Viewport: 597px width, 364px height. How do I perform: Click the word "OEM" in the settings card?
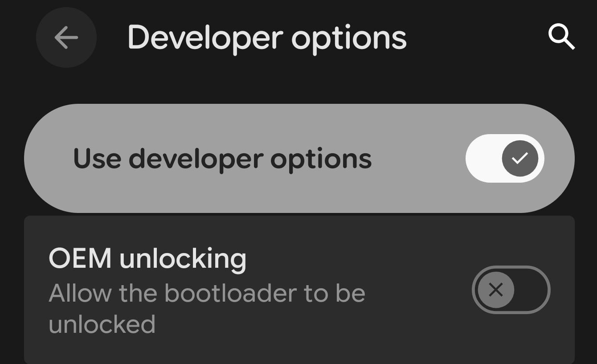click(x=80, y=258)
